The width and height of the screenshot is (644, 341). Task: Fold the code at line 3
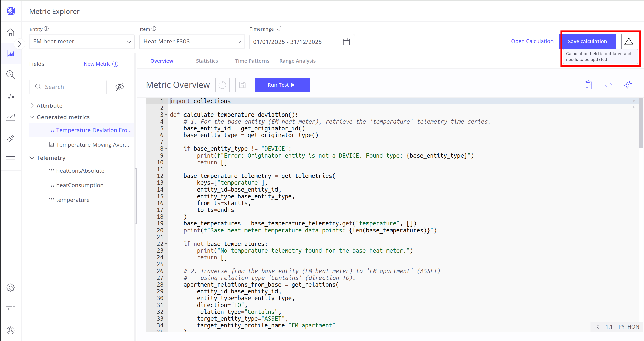(166, 115)
